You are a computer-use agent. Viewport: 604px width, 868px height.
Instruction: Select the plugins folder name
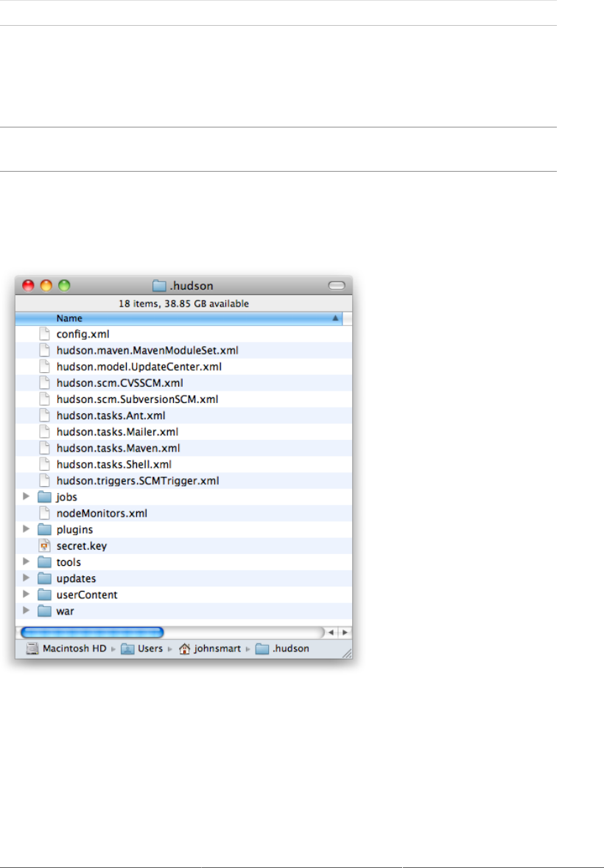point(74,531)
